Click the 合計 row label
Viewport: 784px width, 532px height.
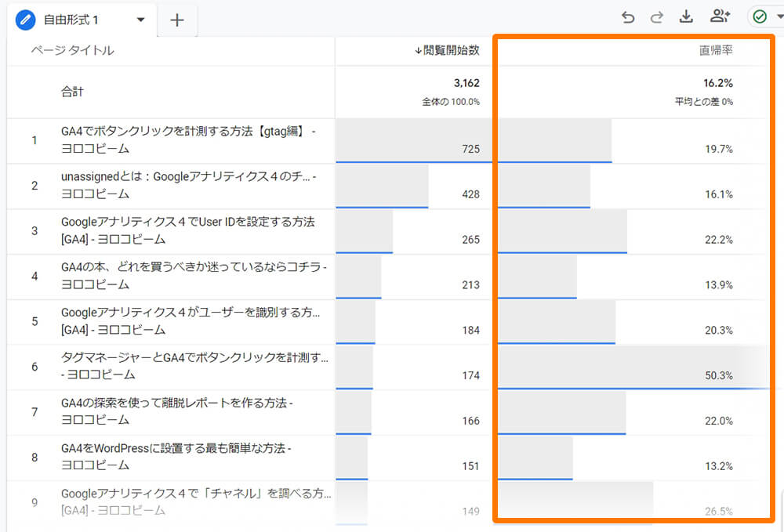tap(72, 92)
